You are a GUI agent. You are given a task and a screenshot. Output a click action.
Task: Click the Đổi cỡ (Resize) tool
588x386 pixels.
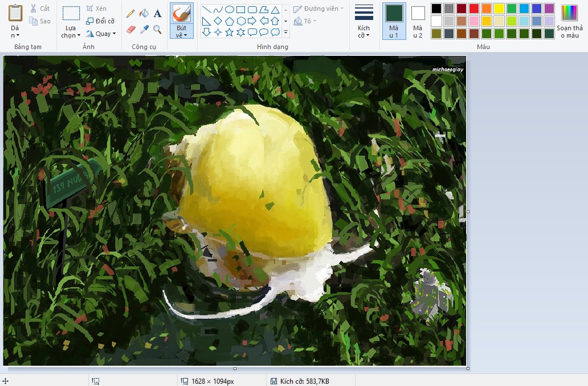[100, 21]
